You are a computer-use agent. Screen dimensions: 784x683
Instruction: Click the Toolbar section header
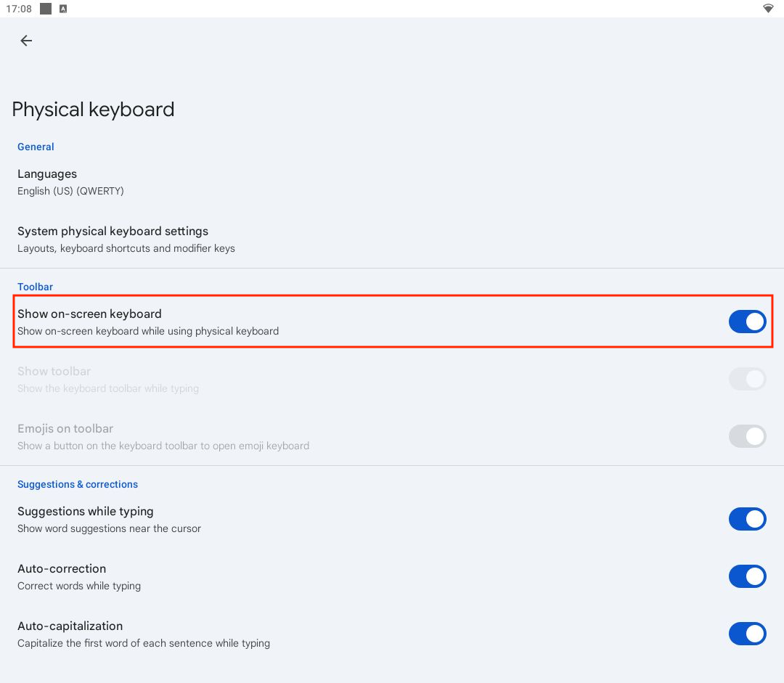[35, 287]
